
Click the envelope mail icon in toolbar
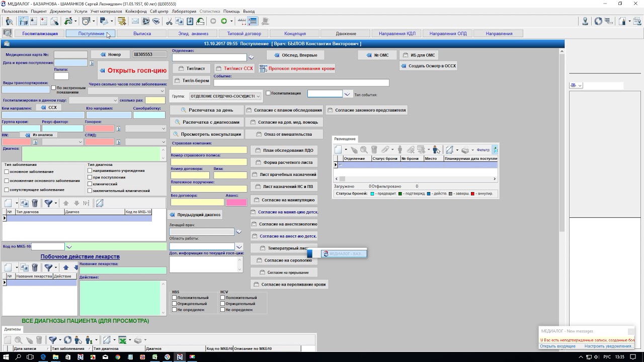pos(135,21)
